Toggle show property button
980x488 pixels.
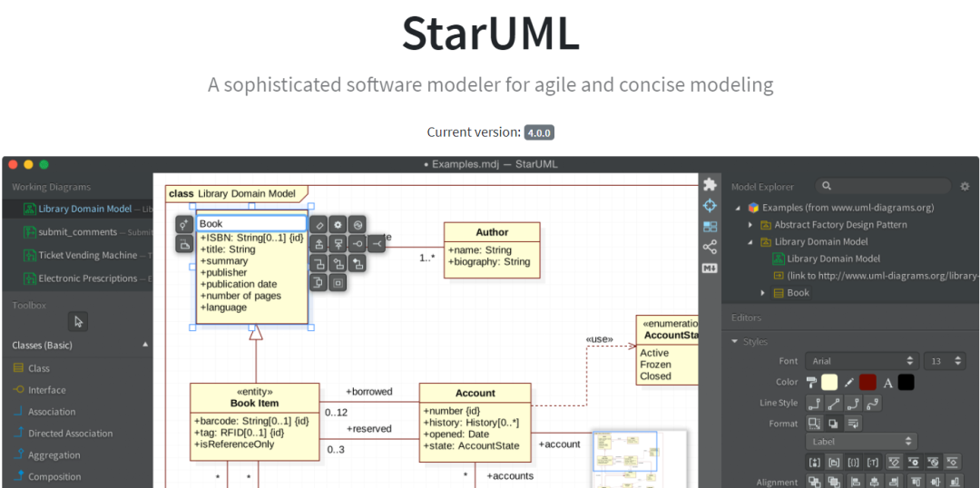coord(853,463)
